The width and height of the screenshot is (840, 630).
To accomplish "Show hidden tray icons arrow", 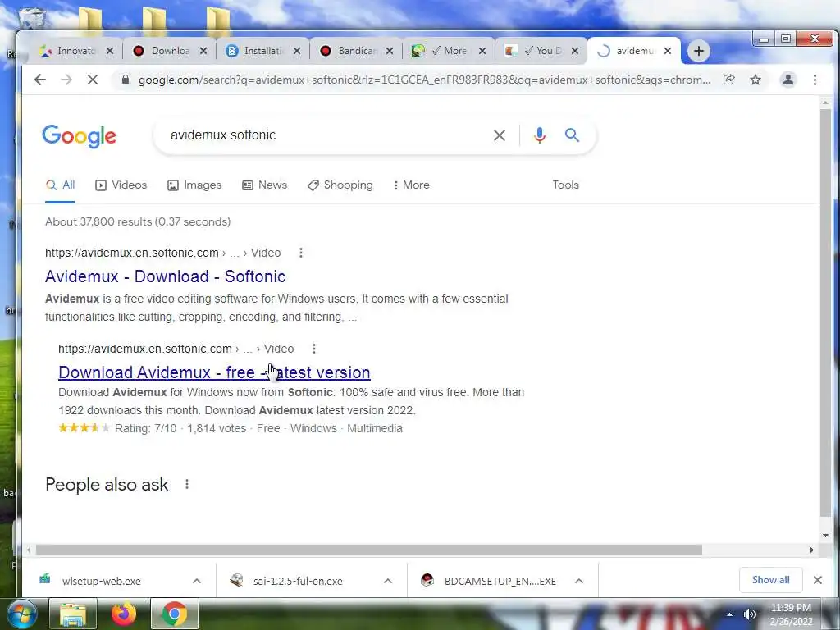I will coord(729,614).
